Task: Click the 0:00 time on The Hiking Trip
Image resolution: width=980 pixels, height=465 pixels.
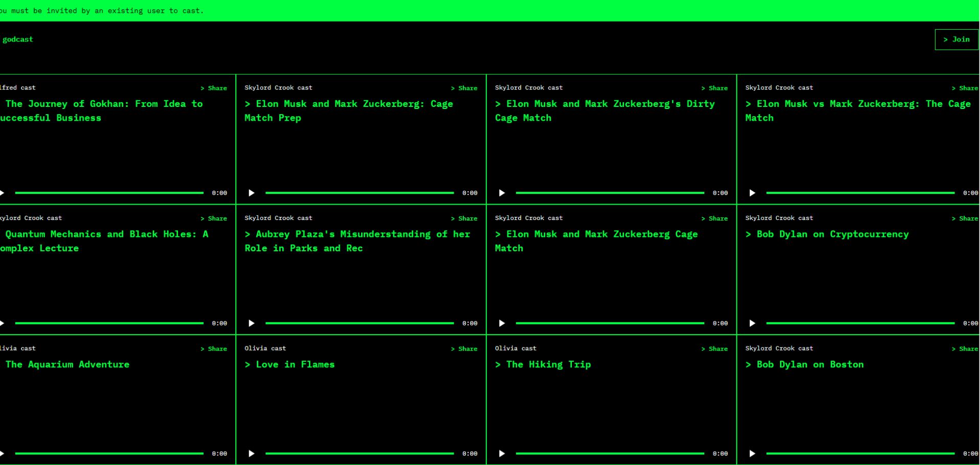Action: pos(720,454)
